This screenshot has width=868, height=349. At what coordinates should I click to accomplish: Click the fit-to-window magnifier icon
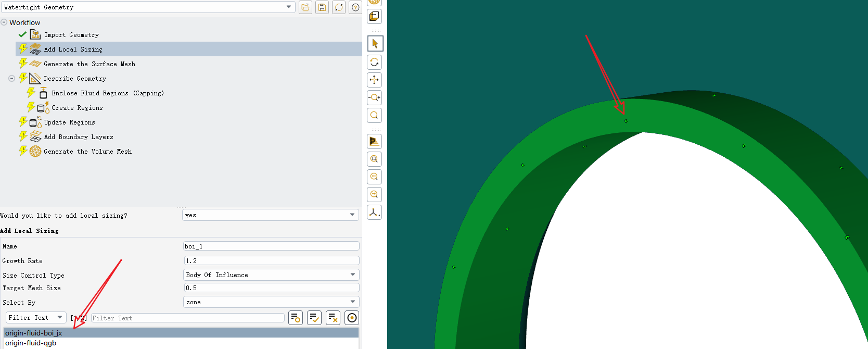click(x=375, y=115)
